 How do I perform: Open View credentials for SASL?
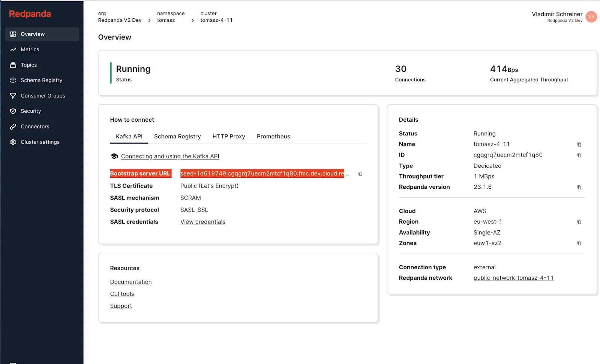pyautogui.click(x=202, y=222)
